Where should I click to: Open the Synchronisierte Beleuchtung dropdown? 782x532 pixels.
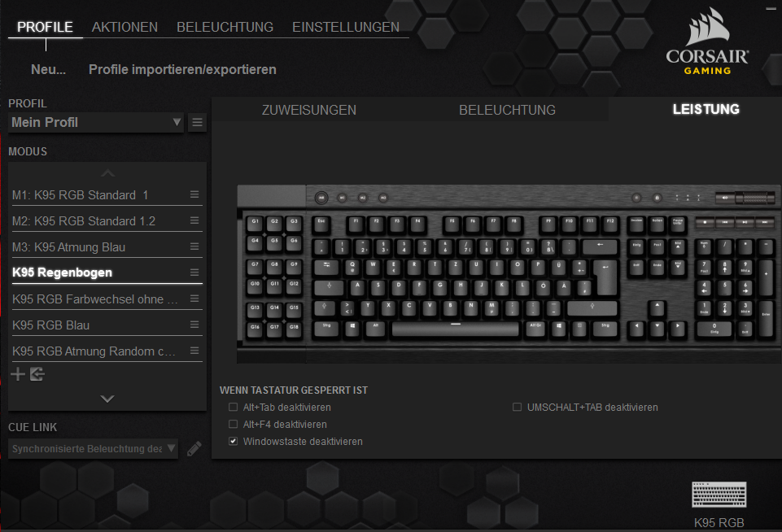point(93,448)
